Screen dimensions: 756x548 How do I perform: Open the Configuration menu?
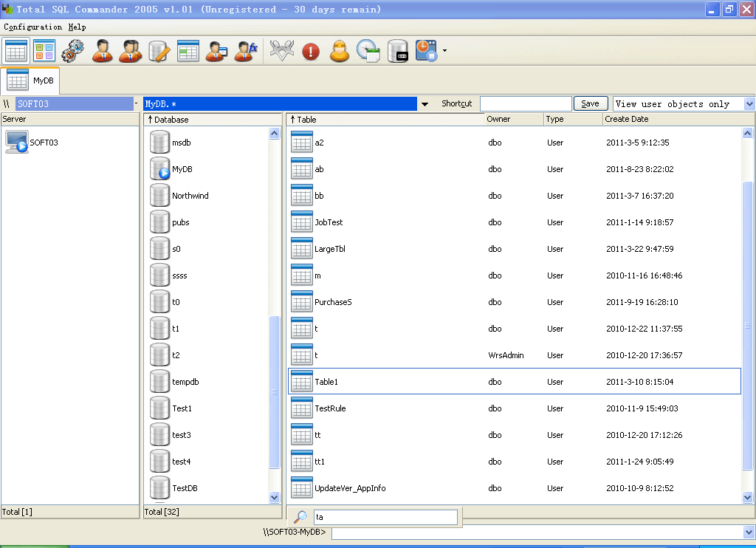(32, 27)
